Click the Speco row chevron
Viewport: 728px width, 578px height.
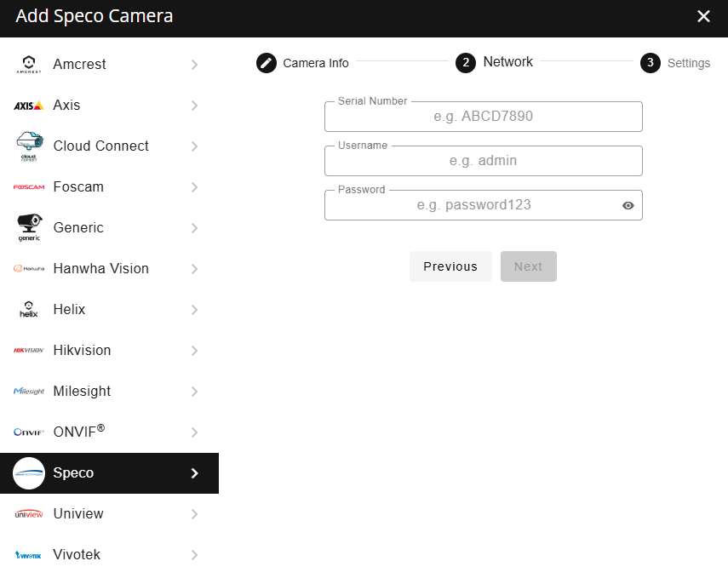pyautogui.click(x=194, y=473)
